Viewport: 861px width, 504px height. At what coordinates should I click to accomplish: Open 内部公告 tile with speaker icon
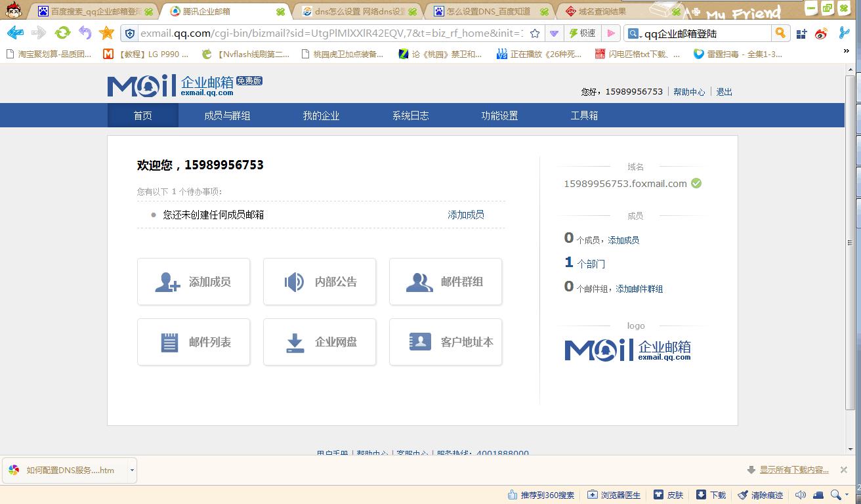(x=320, y=282)
